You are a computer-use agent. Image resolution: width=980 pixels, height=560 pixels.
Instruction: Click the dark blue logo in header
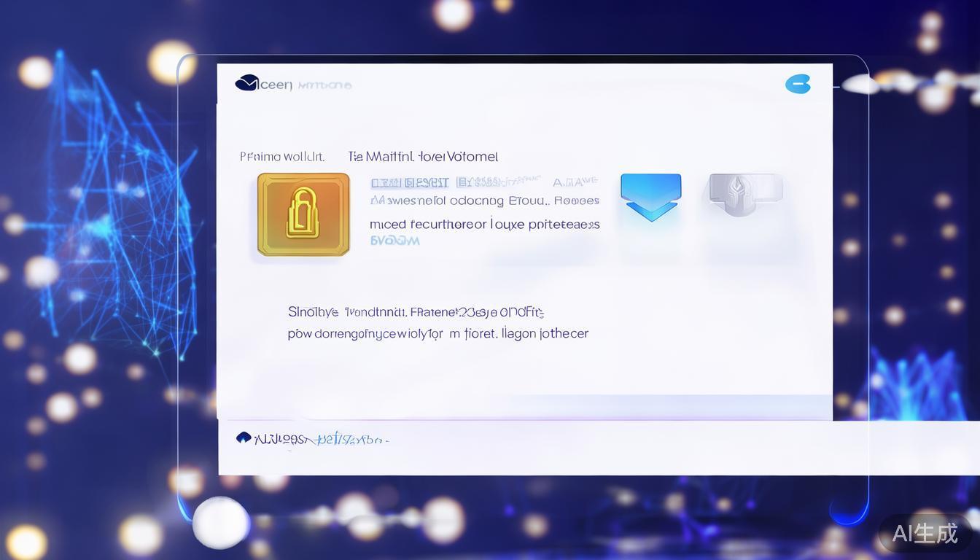point(246,84)
